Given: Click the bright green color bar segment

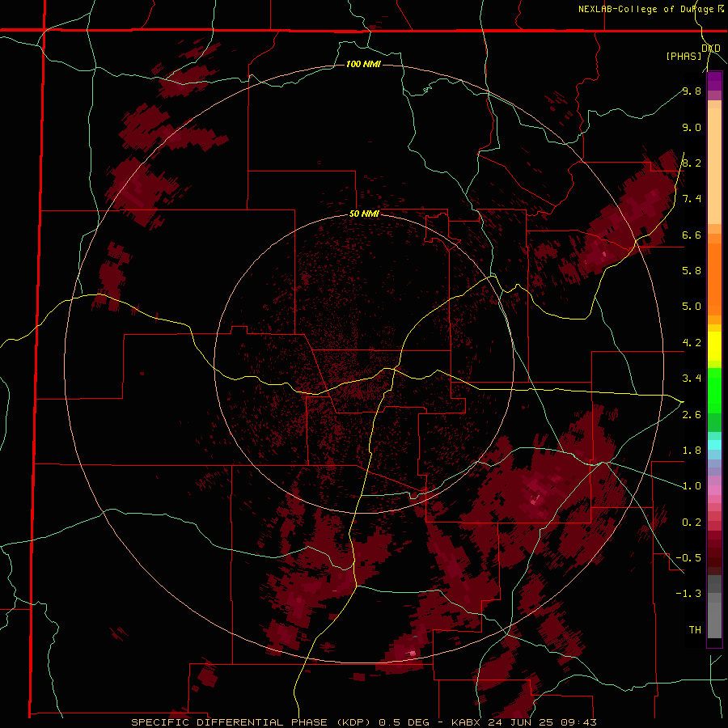Looking at the screenshot, I should click(x=714, y=390).
